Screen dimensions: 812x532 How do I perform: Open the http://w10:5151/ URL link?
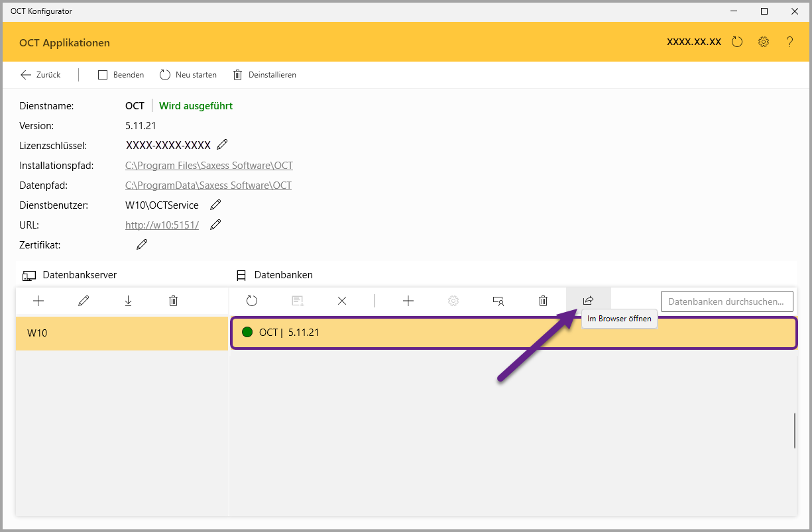click(162, 225)
